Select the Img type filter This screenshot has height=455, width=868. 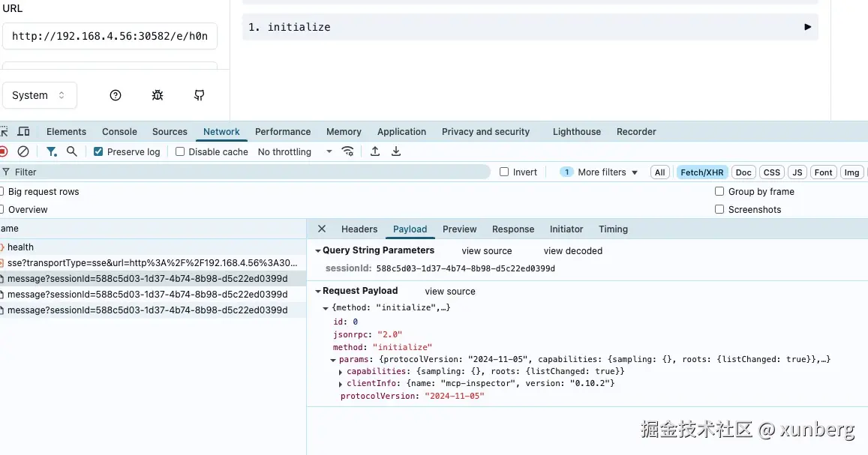(x=852, y=172)
